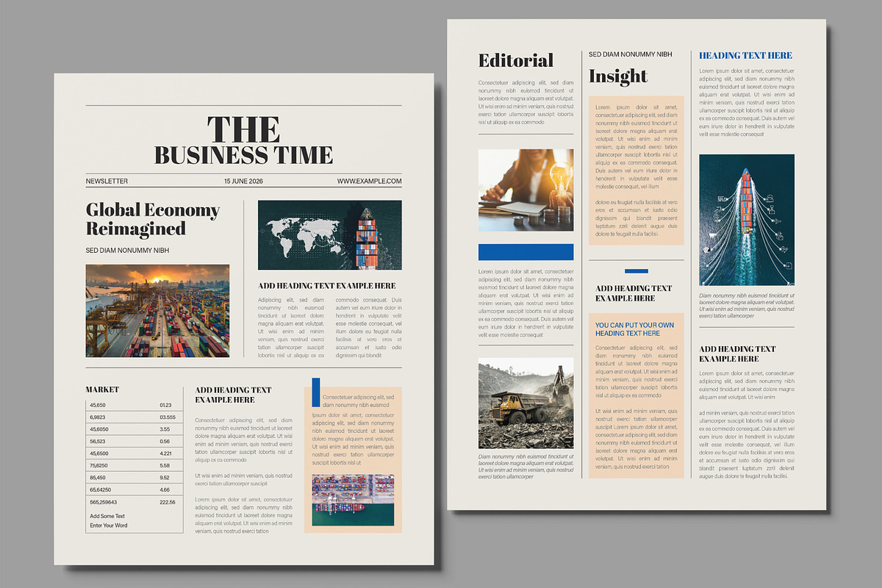This screenshot has height=588, width=882.
Task: Select the aerial container terminal photo in beige box
Action: click(353, 501)
